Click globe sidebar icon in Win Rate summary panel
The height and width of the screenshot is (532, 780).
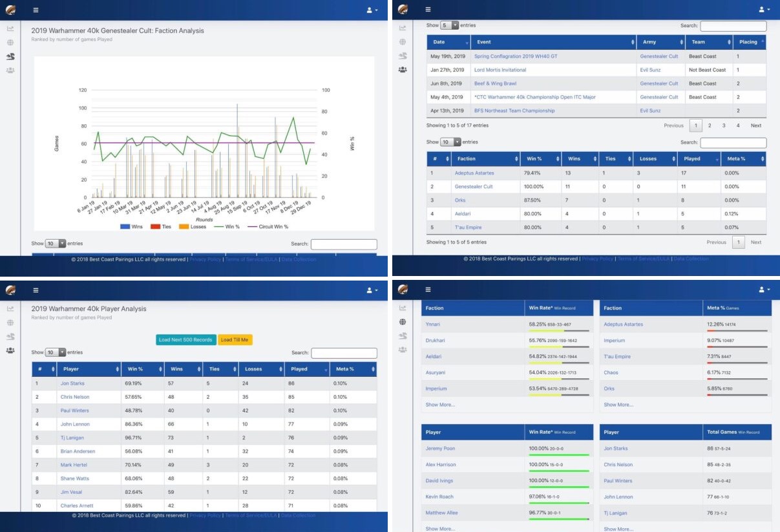pyautogui.click(x=403, y=322)
